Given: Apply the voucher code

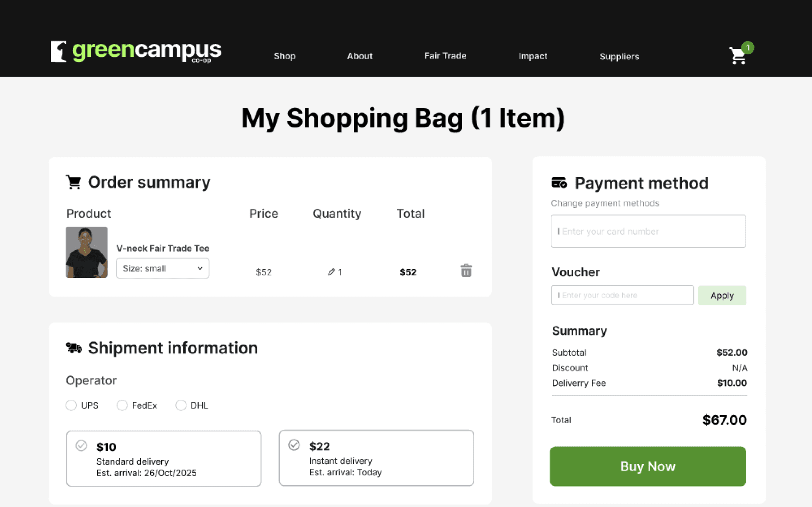Looking at the screenshot, I should (722, 295).
